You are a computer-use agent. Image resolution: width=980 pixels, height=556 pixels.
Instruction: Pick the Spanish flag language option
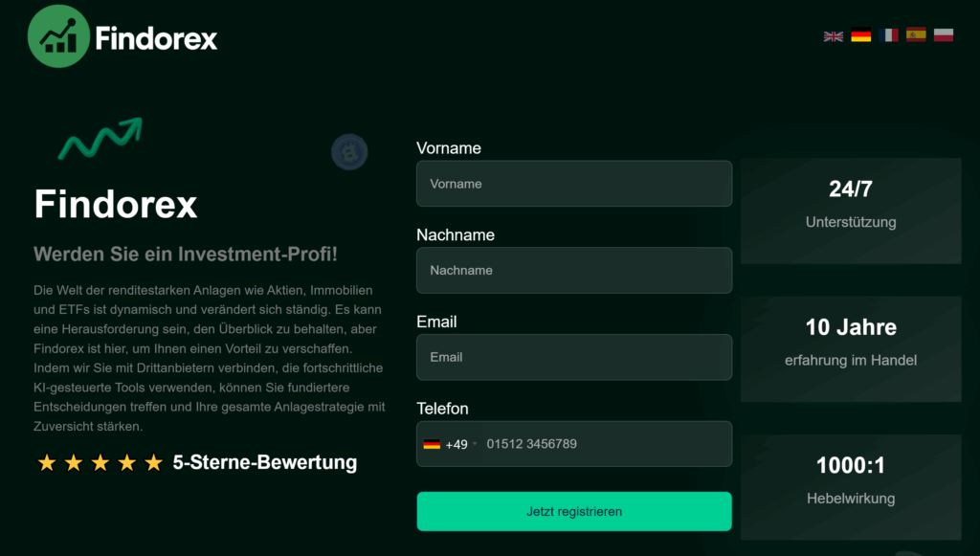click(916, 36)
